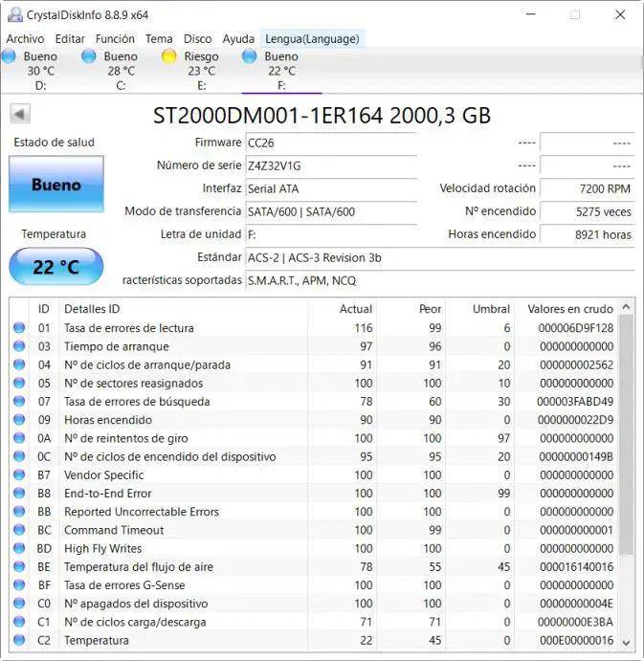Close the CrystalDiskInfo window
The height and width of the screenshot is (661, 644).
pos(620,14)
